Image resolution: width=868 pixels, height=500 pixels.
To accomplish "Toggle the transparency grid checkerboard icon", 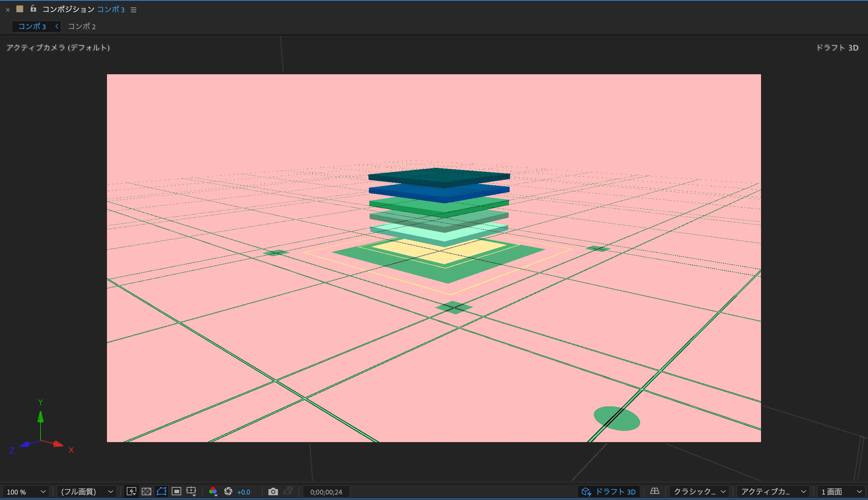I will [x=146, y=491].
